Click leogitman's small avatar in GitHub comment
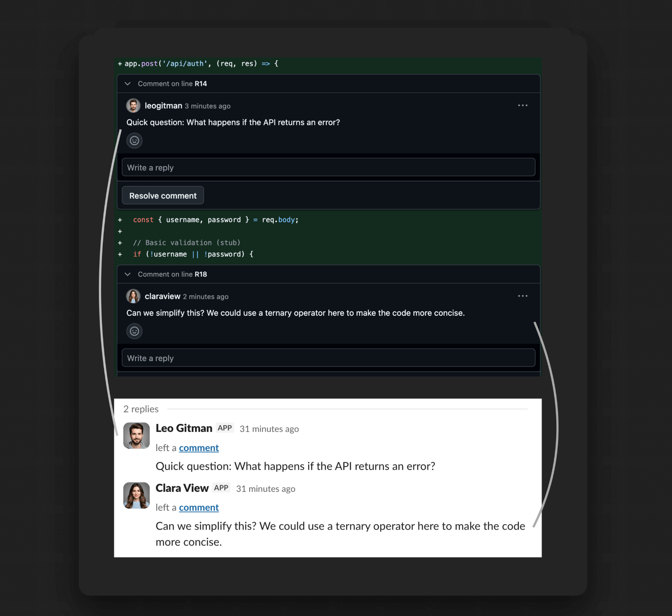Screen dimensions: 672x616 pyautogui.click(x=133, y=106)
